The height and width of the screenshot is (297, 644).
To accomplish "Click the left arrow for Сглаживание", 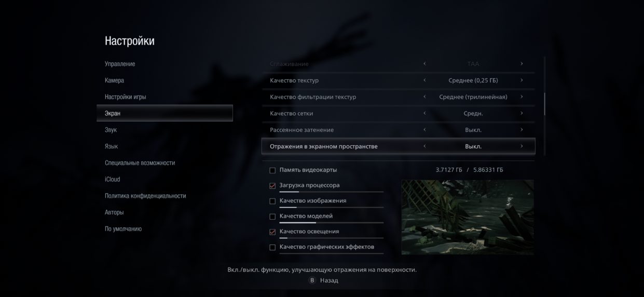I will click(x=424, y=64).
